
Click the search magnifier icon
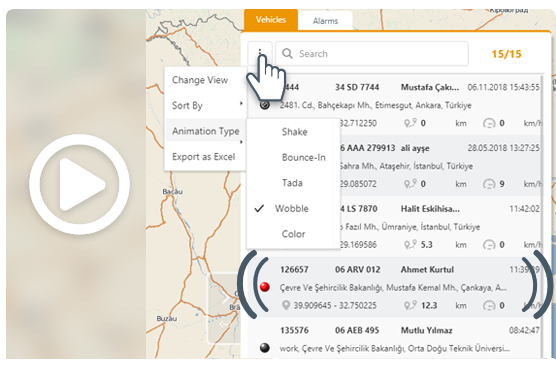click(287, 54)
